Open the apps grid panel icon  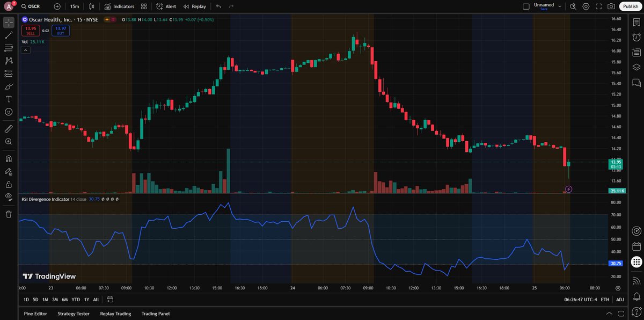[636, 262]
